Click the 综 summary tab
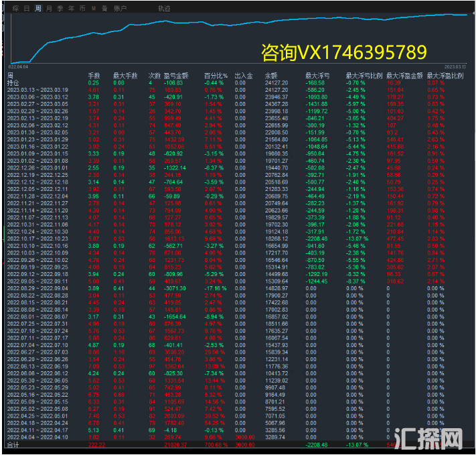 16,9
